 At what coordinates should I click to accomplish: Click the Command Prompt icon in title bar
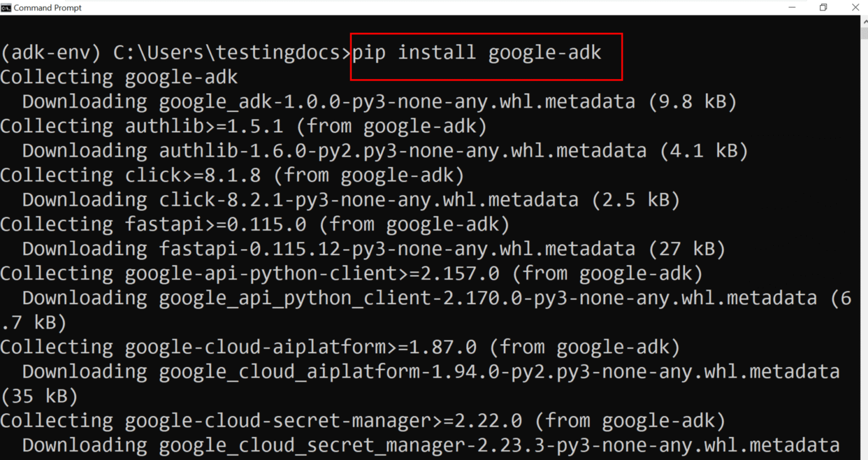point(6,7)
